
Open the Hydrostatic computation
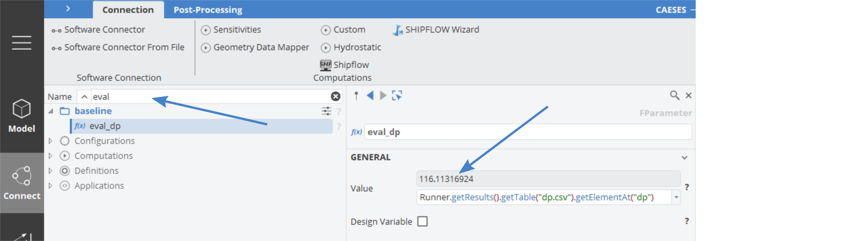[351, 47]
